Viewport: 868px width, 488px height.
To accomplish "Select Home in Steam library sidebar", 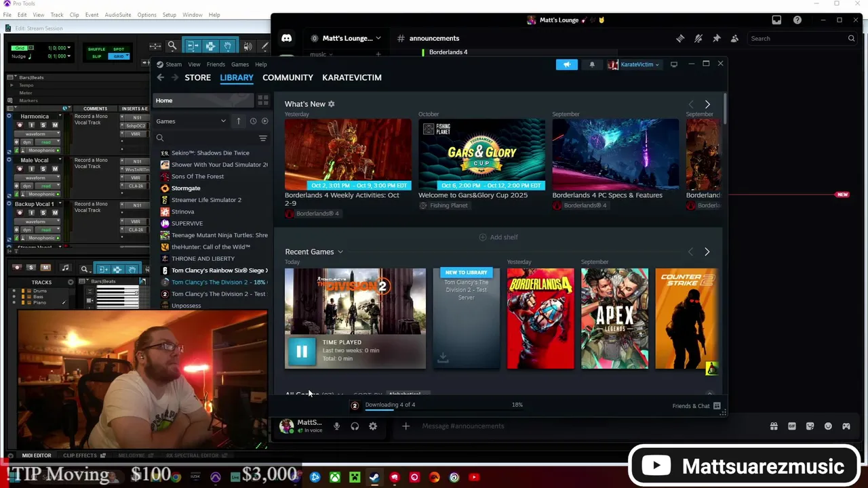I will click(x=203, y=100).
